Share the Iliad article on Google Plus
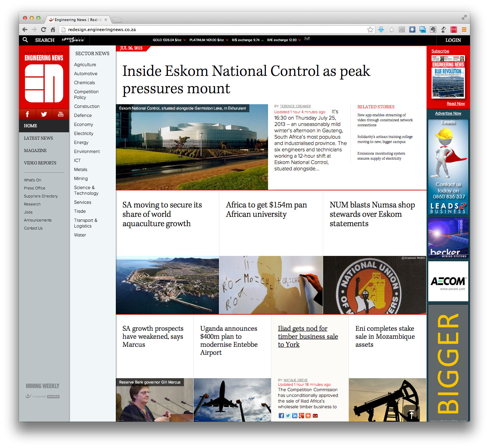 click(301, 416)
